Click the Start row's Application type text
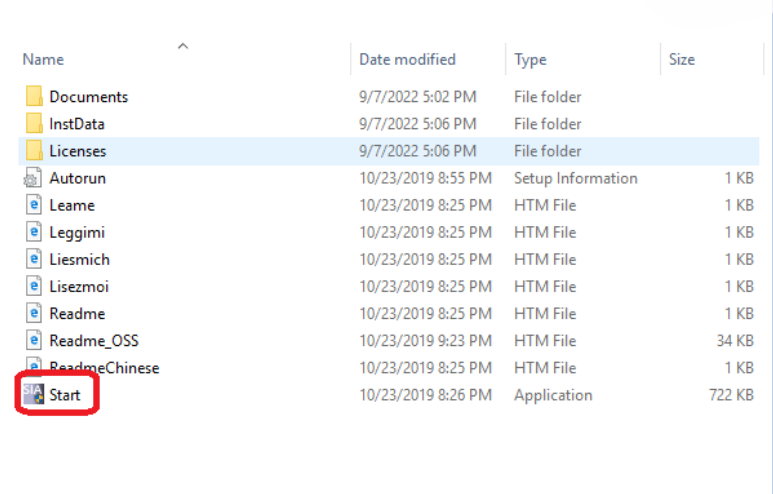773x494 pixels. tap(553, 395)
